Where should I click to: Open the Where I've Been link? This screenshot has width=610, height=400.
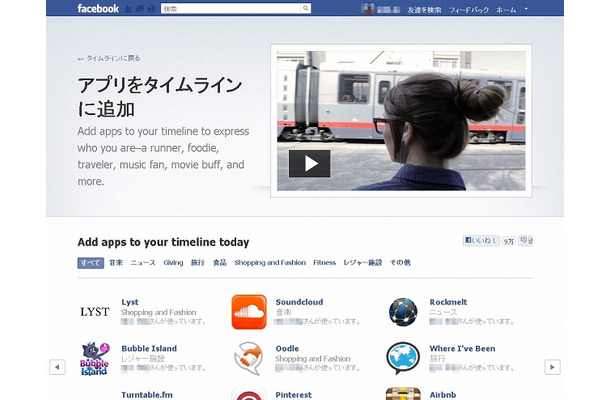point(462,349)
